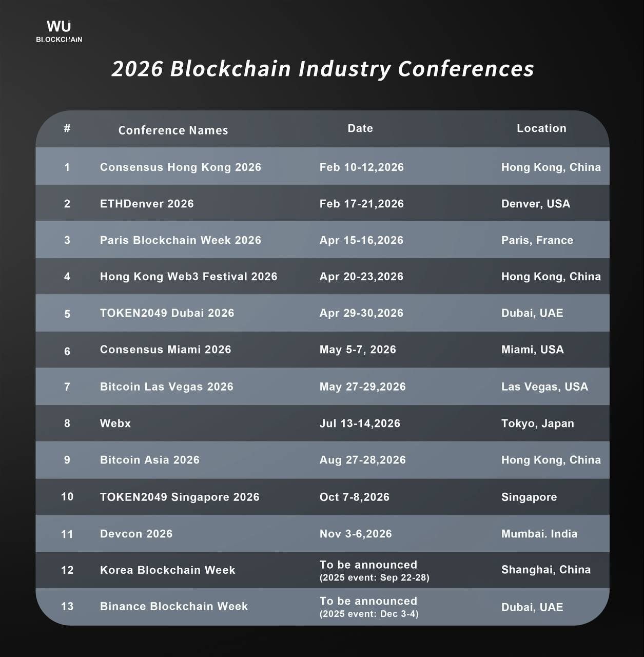Select the May 5-7, 2026 date
The width and height of the screenshot is (644, 657).
tap(358, 350)
